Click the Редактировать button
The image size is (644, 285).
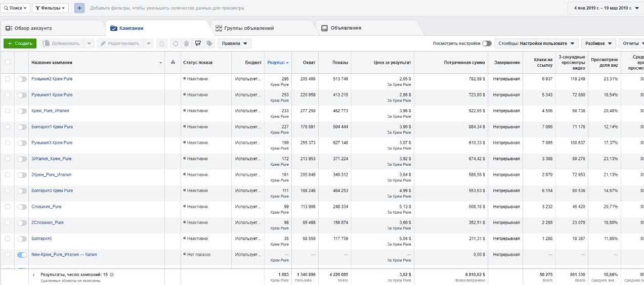[x=119, y=43]
